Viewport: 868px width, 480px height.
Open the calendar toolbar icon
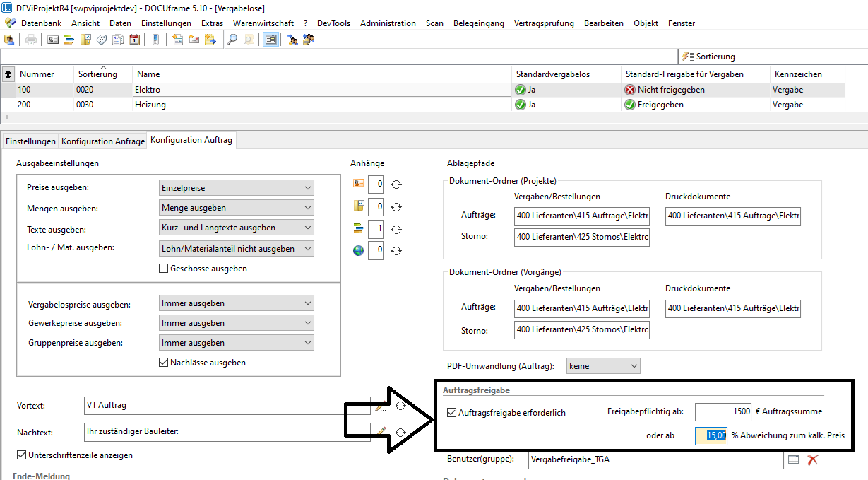(134, 40)
